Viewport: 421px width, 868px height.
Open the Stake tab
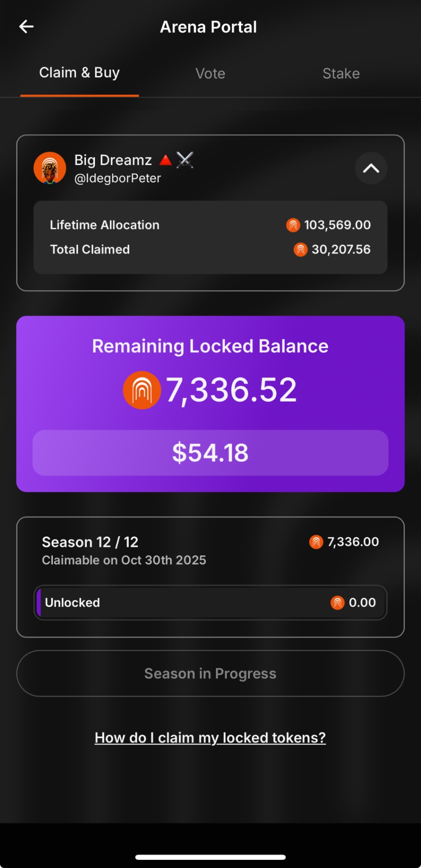pos(341,74)
